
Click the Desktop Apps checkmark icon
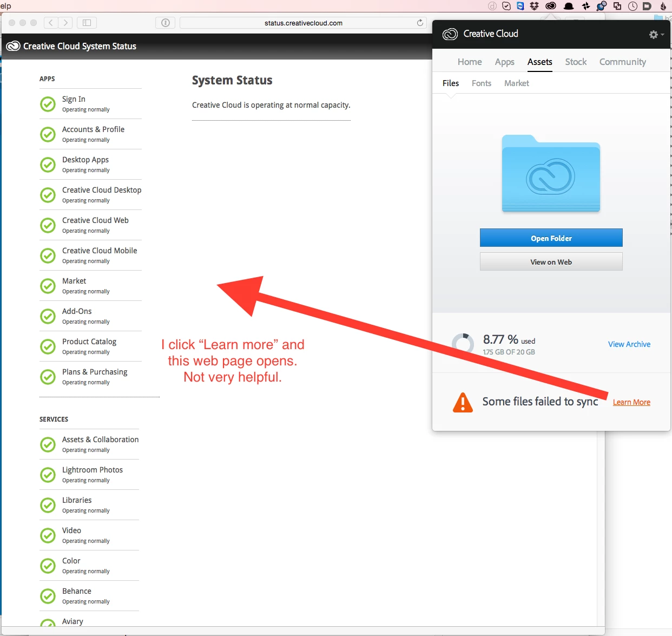click(x=48, y=165)
